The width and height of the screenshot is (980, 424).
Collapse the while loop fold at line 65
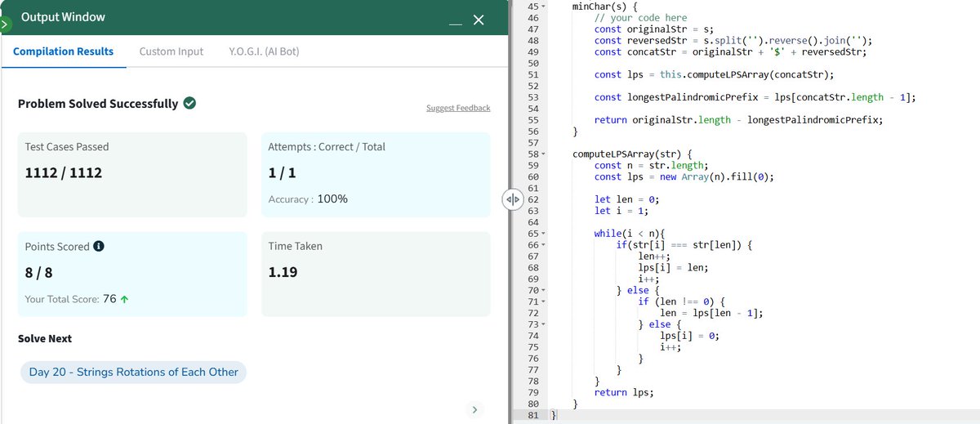pyautogui.click(x=544, y=234)
